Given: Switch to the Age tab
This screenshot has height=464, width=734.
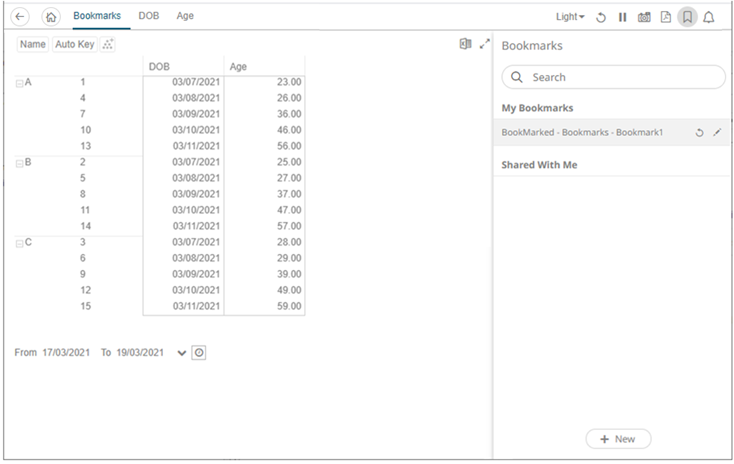Looking at the screenshot, I should [x=185, y=16].
